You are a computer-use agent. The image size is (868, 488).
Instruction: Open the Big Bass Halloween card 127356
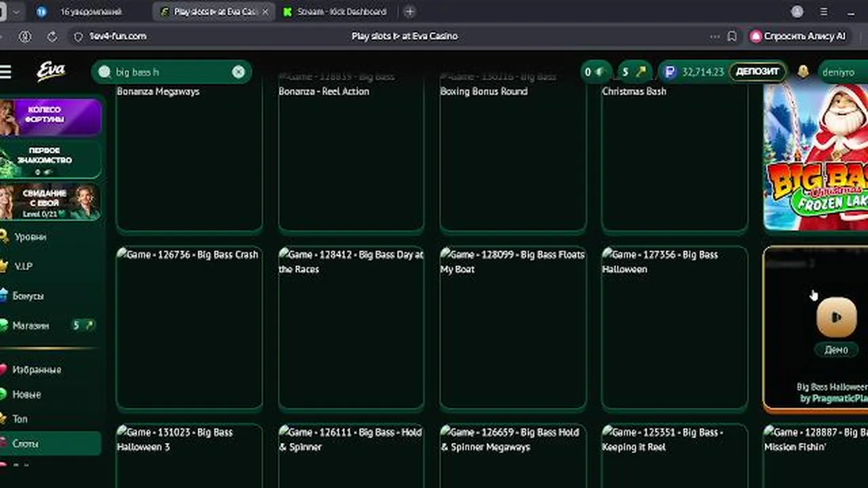coord(675,329)
